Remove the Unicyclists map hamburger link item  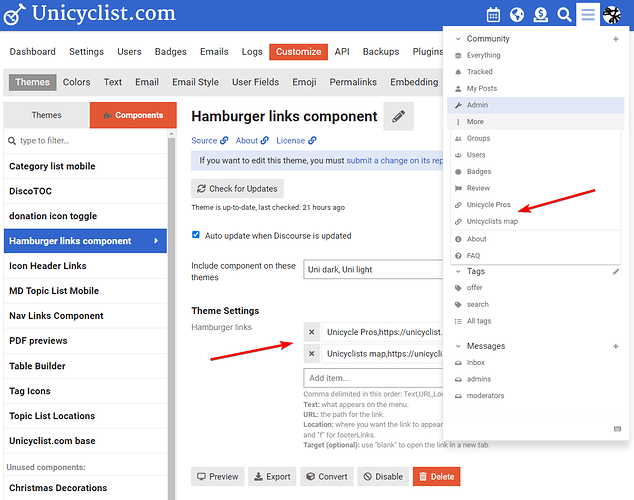(x=311, y=354)
